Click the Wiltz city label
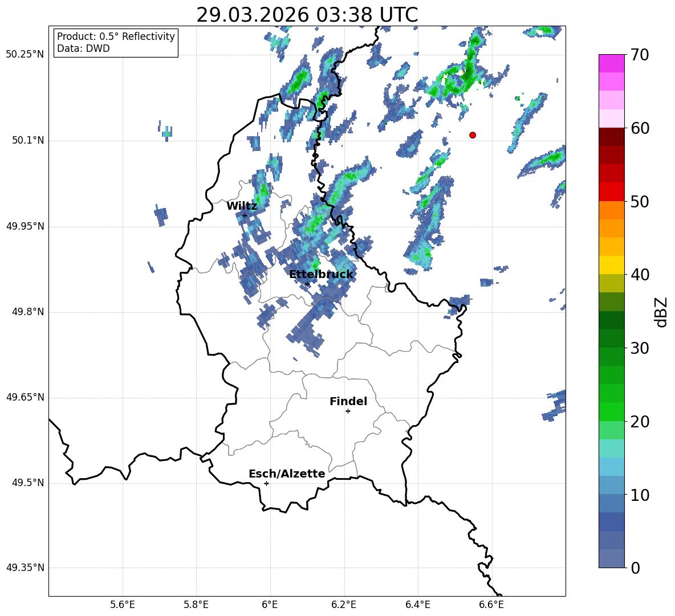675x616 pixels. (x=242, y=206)
